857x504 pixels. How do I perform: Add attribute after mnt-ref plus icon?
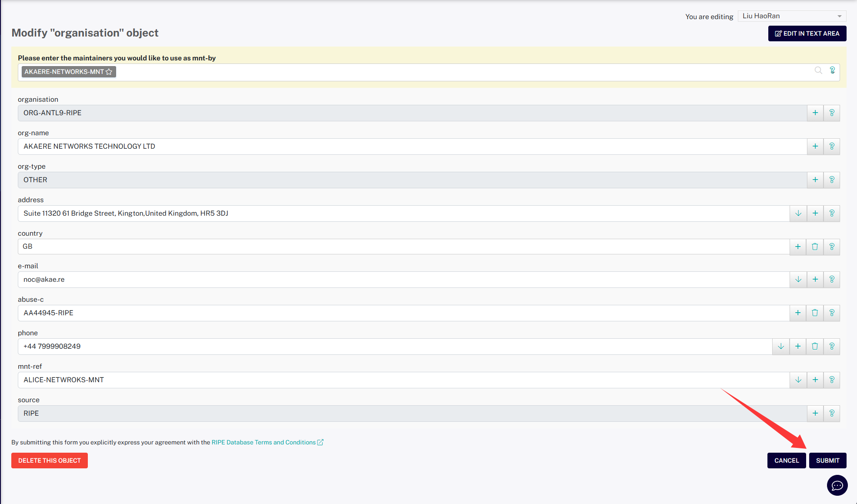pos(815,380)
